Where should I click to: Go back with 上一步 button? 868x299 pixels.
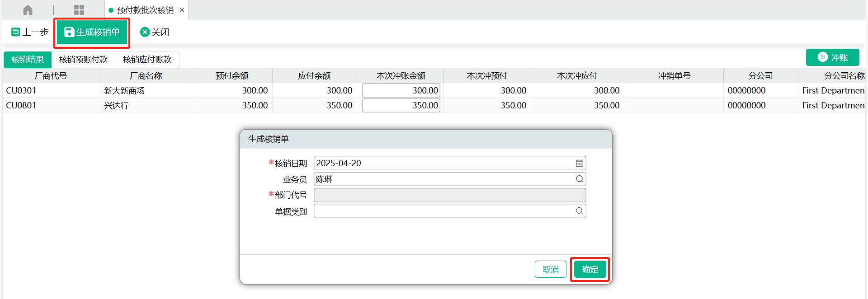[x=30, y=32]
